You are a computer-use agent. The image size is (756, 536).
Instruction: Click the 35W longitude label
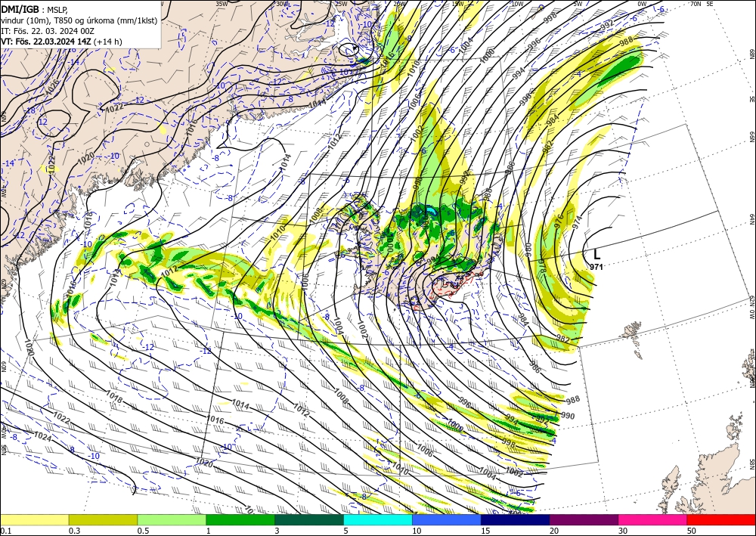pyautogui.click(x=222, y=4)
